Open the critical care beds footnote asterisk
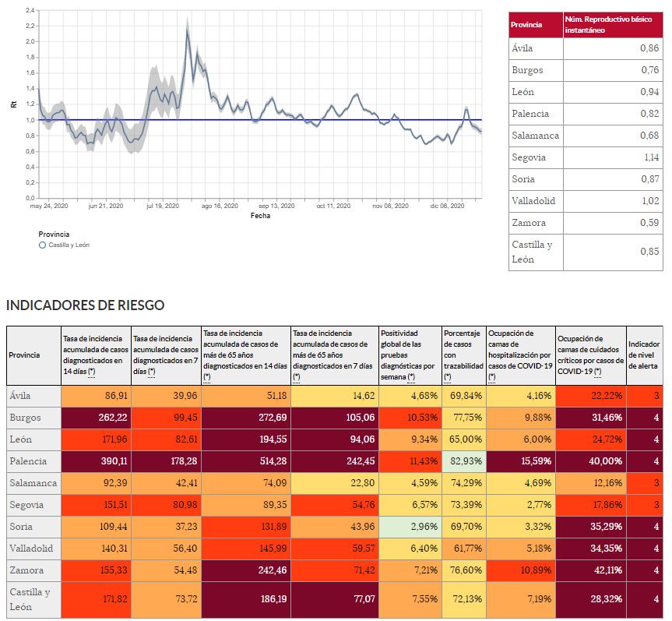 point(597,372)
